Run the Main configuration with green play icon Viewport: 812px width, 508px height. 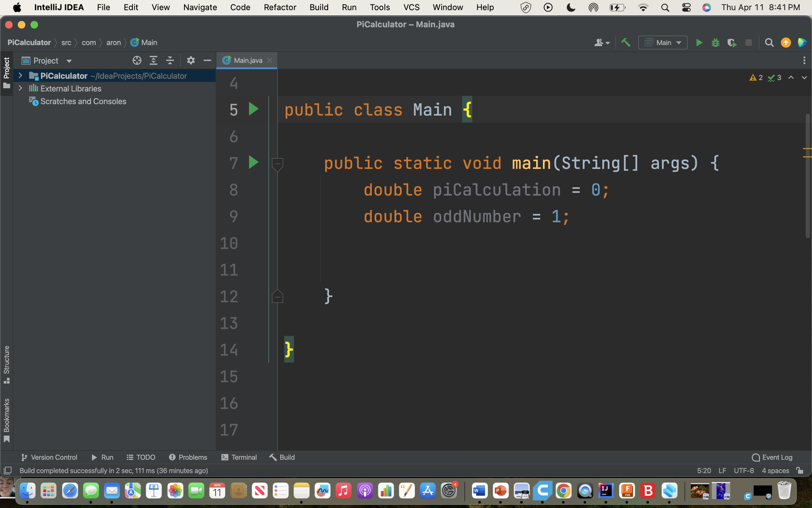pyautogui.click(x=699, y=43)
